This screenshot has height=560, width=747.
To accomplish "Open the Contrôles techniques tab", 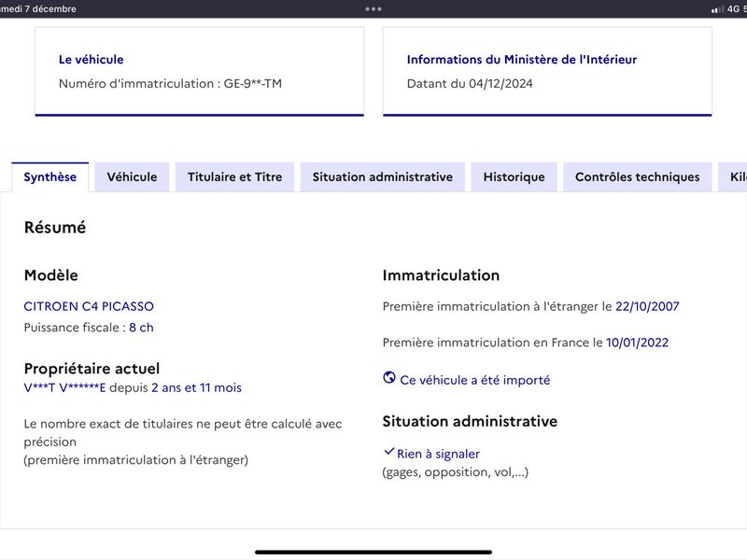I will coord(638,177).
